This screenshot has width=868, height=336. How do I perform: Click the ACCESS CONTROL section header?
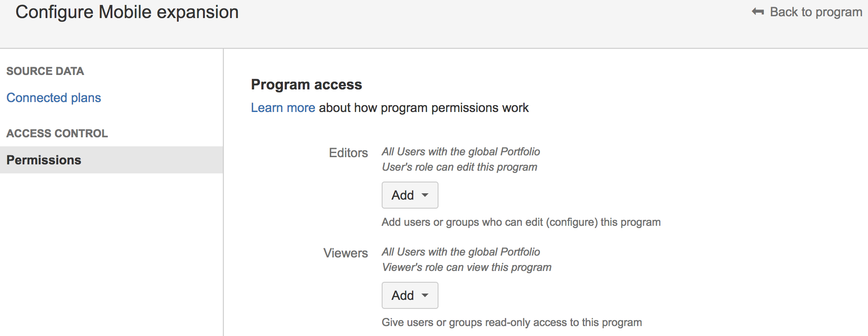tap(57, 133)
